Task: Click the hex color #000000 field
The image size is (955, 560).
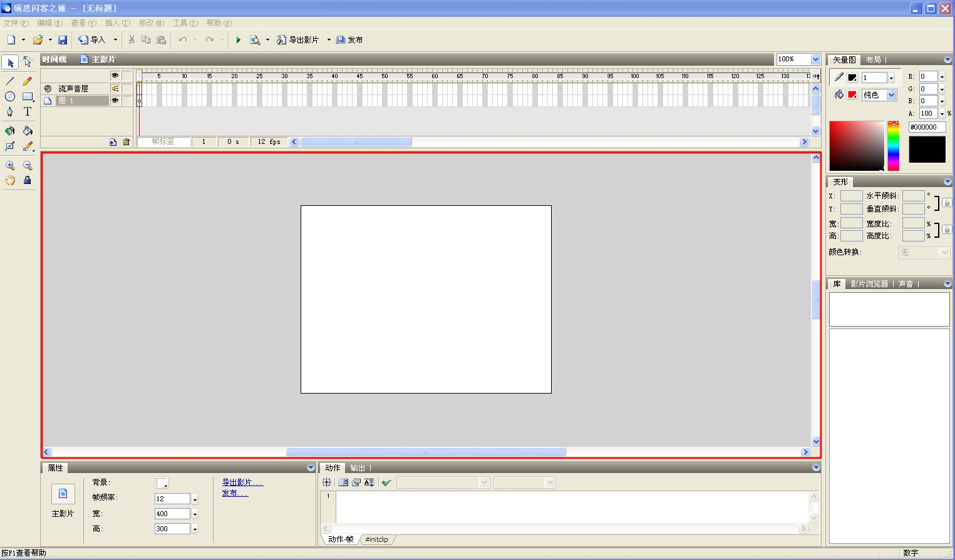Action: coord(927,127)
